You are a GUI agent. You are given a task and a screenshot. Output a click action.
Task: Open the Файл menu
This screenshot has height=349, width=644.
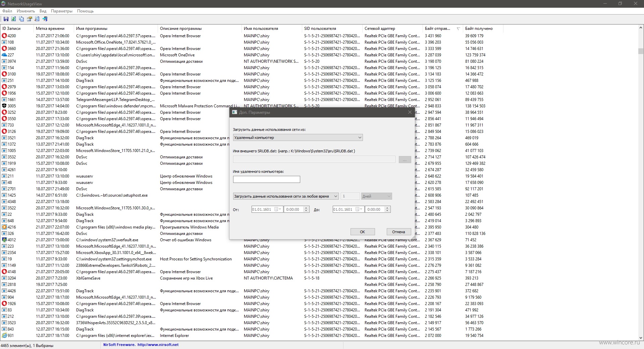(7, 11)
